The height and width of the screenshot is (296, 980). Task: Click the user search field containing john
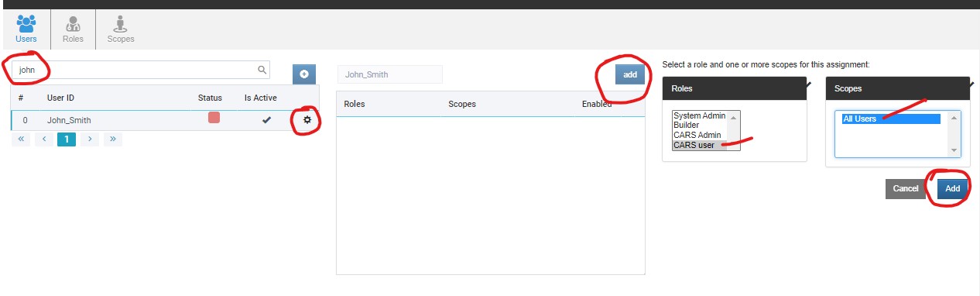click(x=140, y=70)
